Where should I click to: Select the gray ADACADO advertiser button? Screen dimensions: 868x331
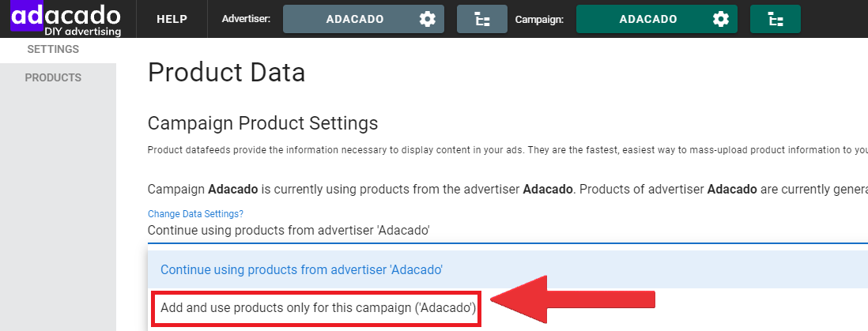click(x=364, y=20)
